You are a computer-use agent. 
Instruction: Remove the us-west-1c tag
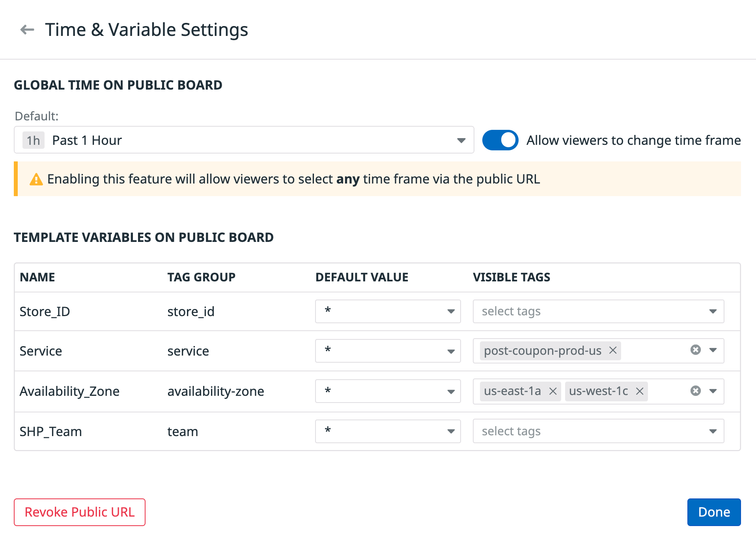(639, 391)
